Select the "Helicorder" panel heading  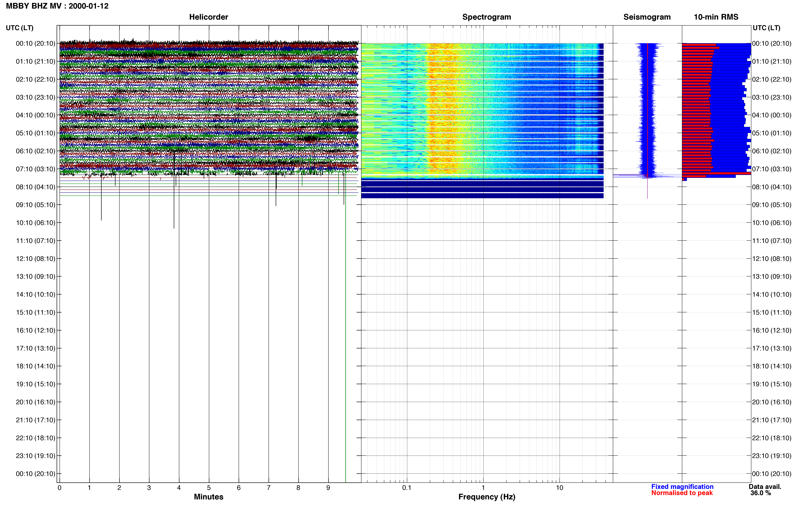coord(209,17)
